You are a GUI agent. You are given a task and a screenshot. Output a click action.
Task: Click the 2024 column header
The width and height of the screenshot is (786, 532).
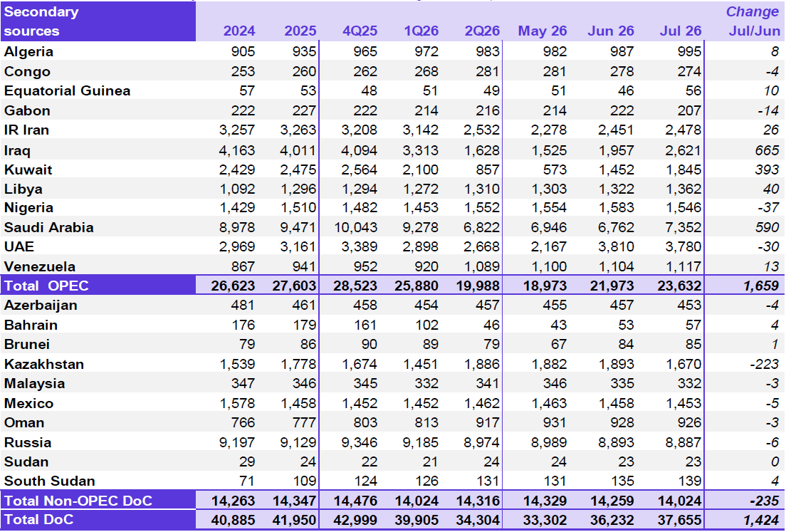point(239,31)
